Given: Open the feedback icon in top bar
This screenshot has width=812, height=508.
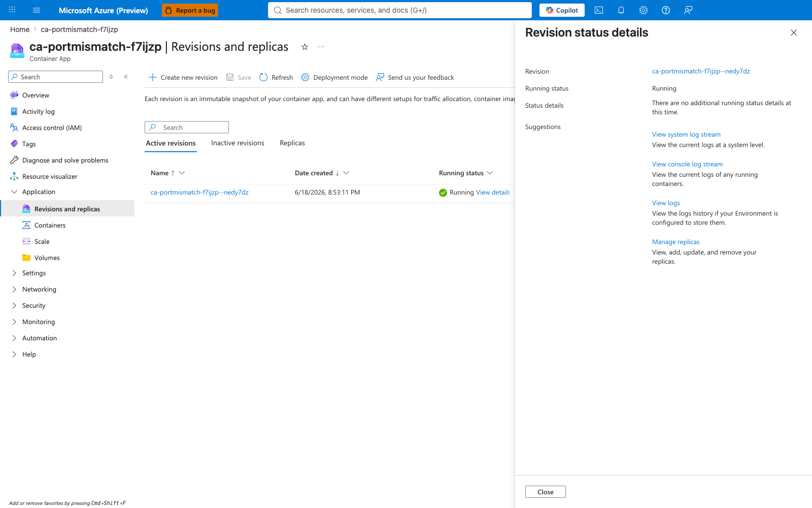Looking at the screenshot, I should point(688,10).
